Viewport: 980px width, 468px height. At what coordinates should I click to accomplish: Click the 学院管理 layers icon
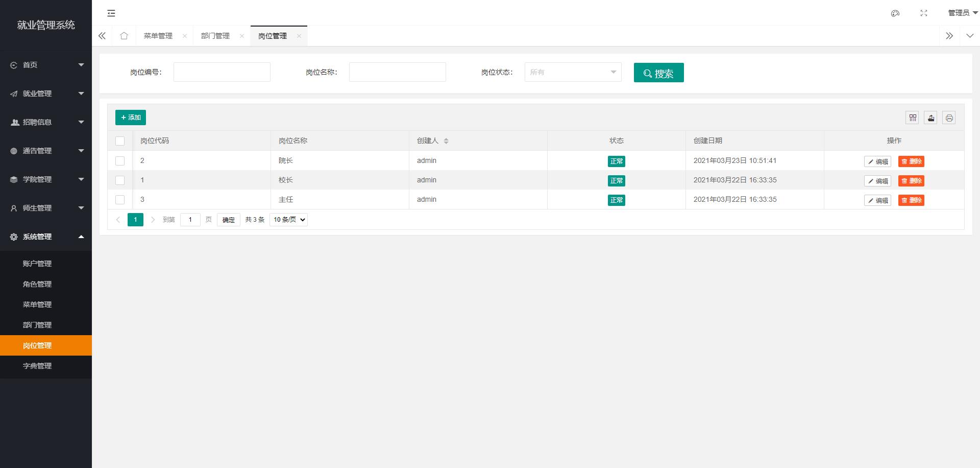(x=14, y=180)
